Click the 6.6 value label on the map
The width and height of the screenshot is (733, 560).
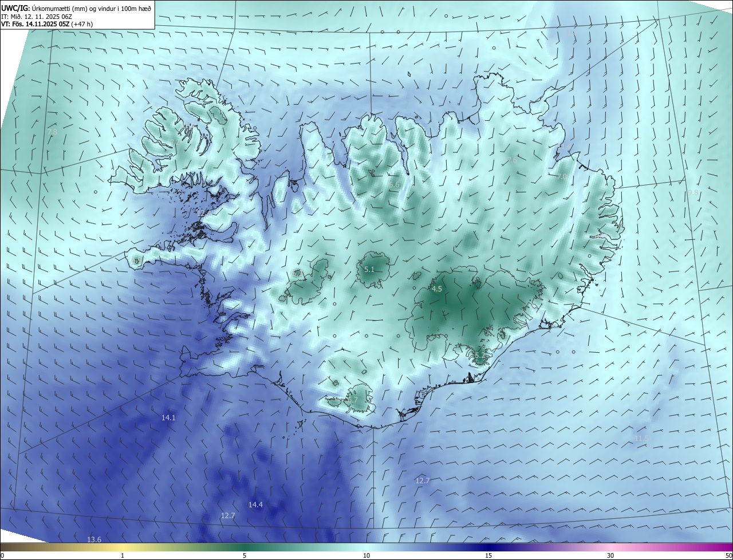tap(394, 185)
